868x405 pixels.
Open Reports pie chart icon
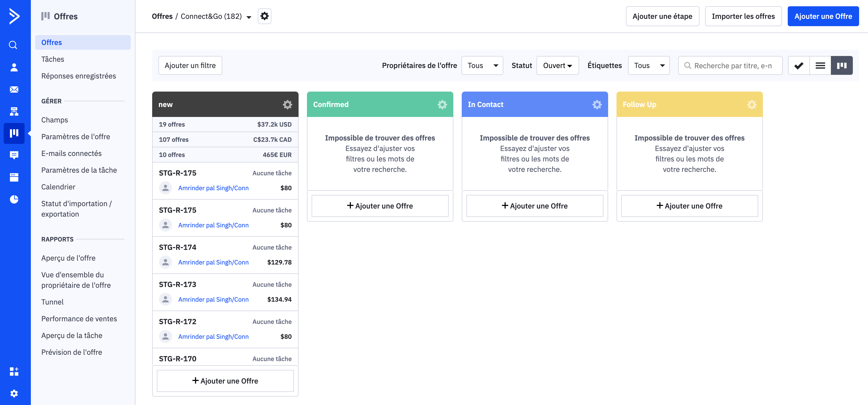pos(14,199)
